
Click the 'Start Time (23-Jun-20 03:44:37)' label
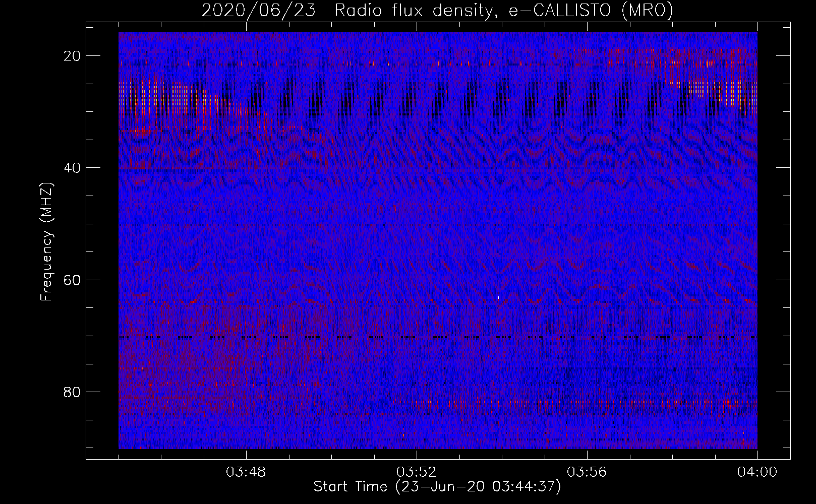(437, 487)
